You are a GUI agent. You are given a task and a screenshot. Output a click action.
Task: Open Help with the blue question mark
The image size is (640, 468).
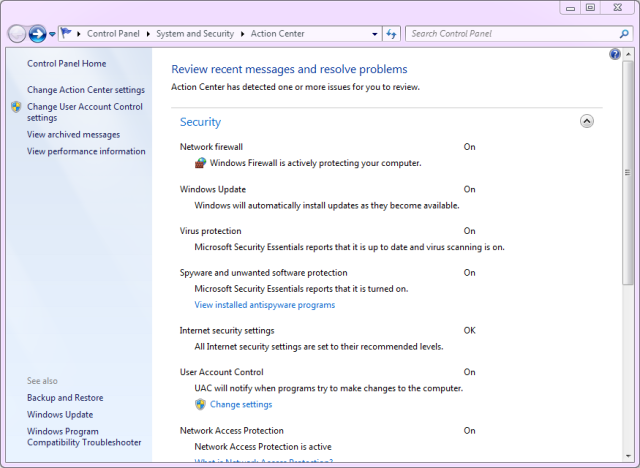coord(615,54)
